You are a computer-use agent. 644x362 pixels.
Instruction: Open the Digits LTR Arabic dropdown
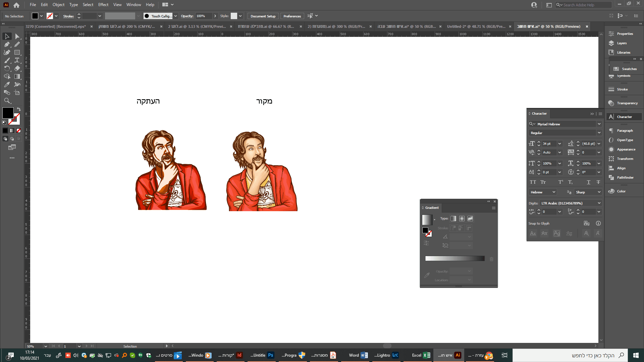(599, 203)
